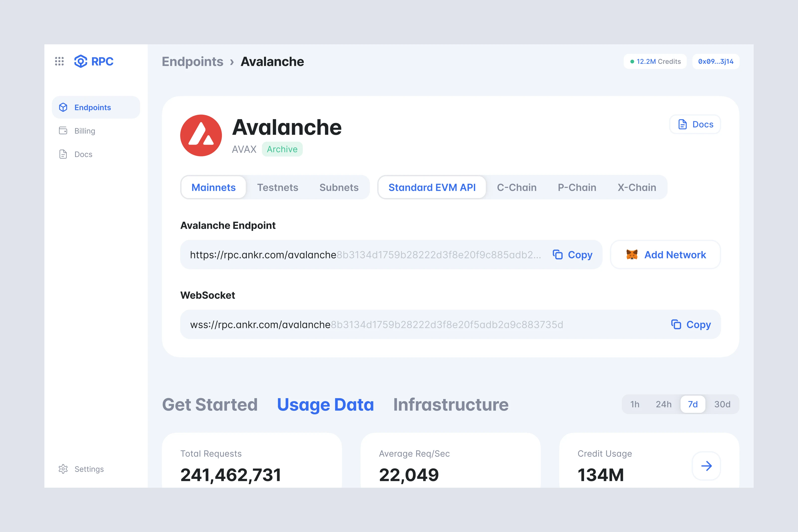
Task: Switch to the Subnets tab
Action: tap(339, 187)
